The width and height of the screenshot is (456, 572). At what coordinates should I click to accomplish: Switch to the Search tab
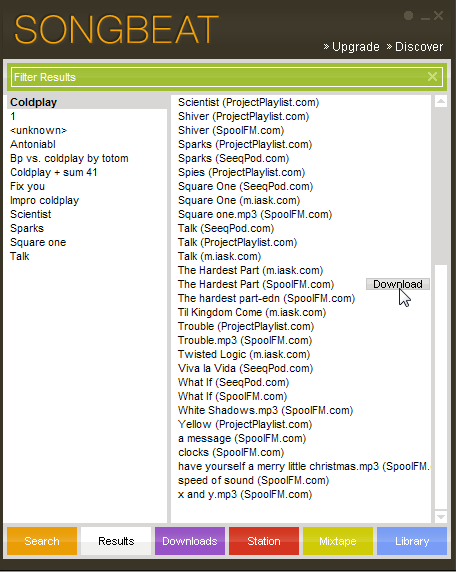click(x=42, y=541)
